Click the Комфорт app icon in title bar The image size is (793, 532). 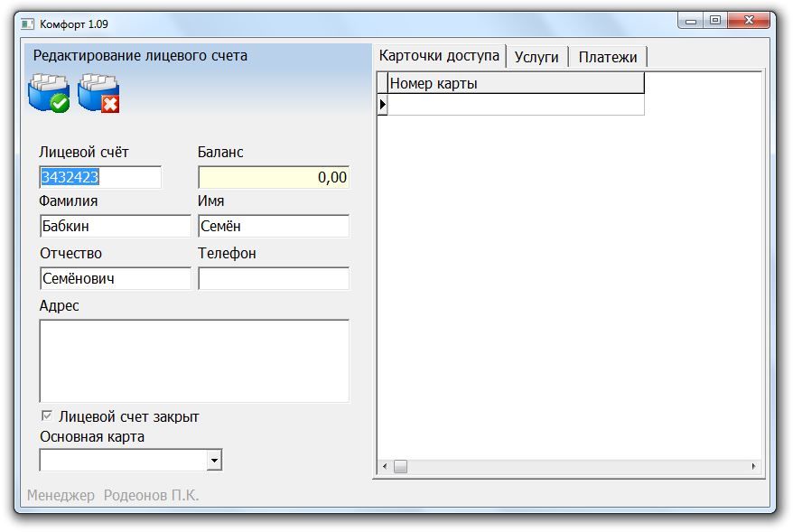tap(27, 23)
